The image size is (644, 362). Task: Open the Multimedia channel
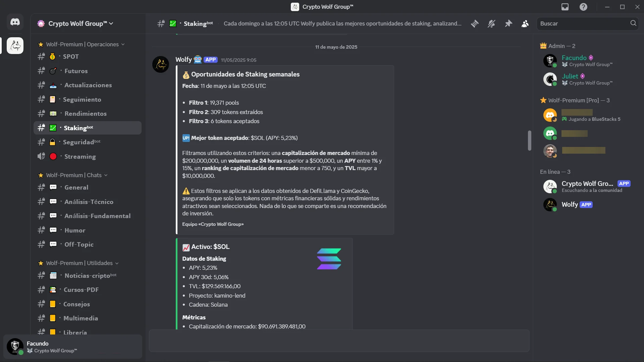(88, 318)
